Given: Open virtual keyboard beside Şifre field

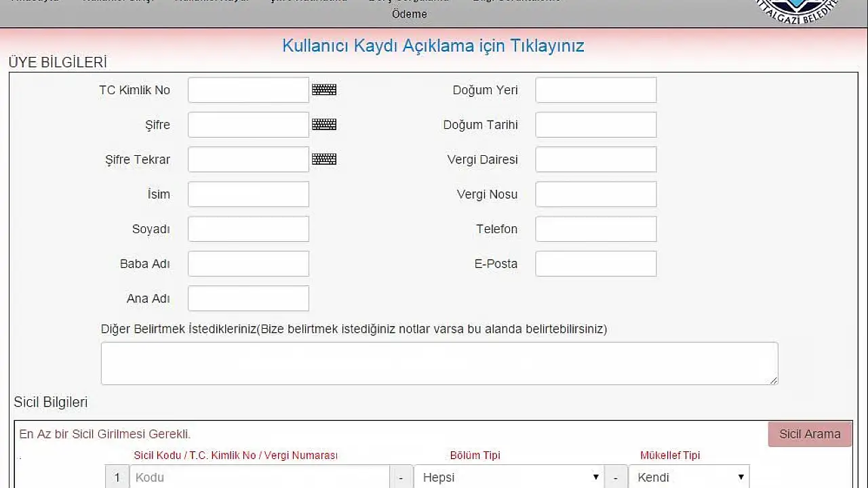Looking at the screenshot, I should click(324, 124).
